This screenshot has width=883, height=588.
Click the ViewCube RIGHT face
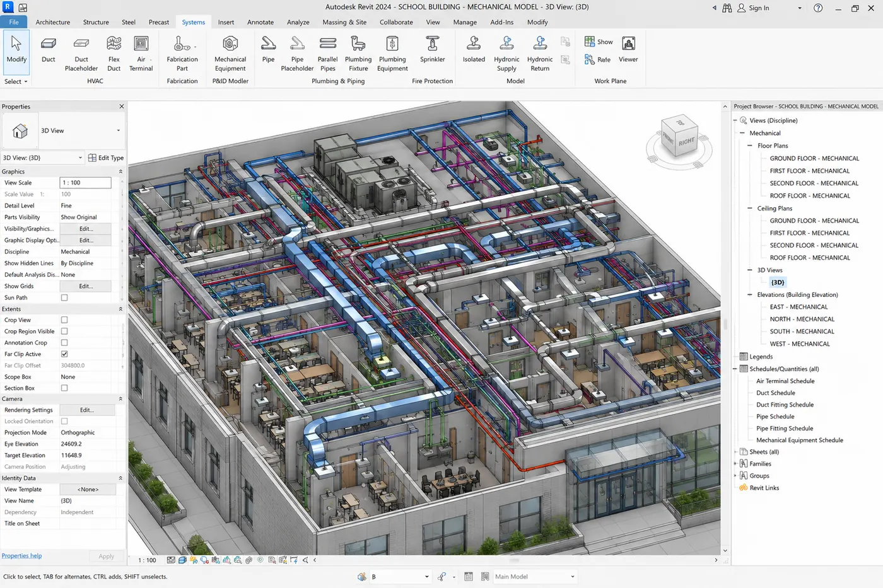686,142
